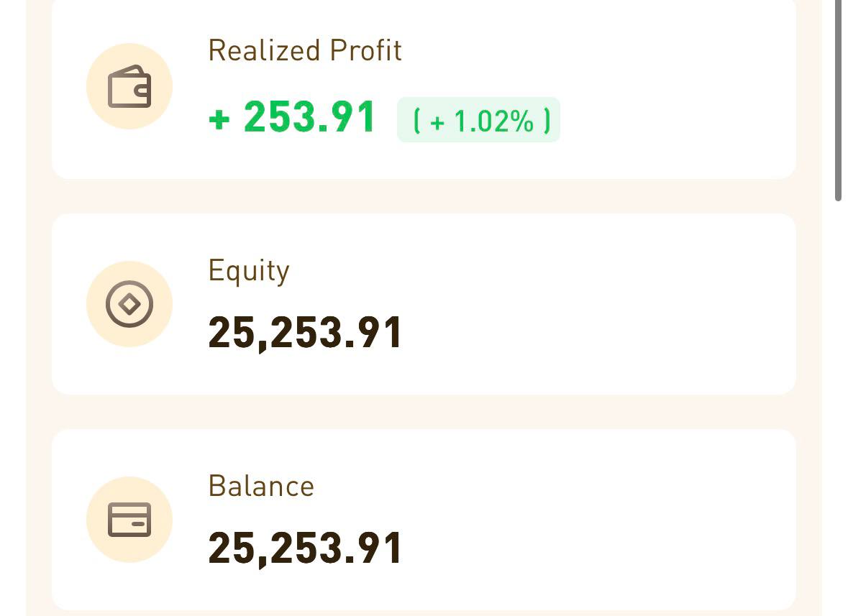Click the Balance label text

point(261,486)
